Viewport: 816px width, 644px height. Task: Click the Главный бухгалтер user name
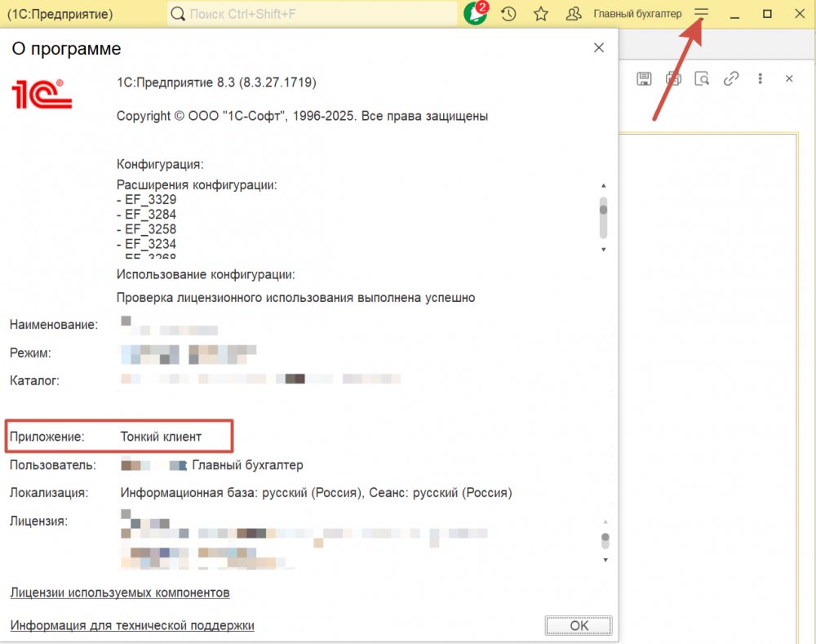637,14
